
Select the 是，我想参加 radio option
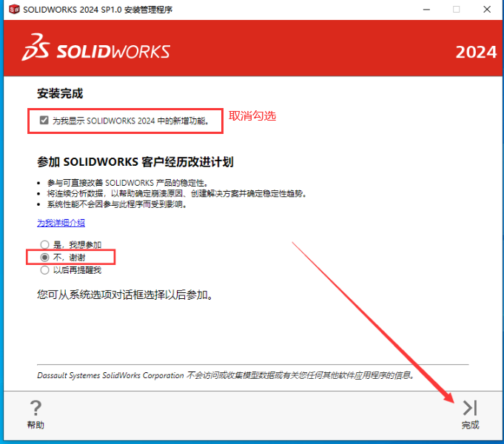pyautogui.click(x=44, y=245)
